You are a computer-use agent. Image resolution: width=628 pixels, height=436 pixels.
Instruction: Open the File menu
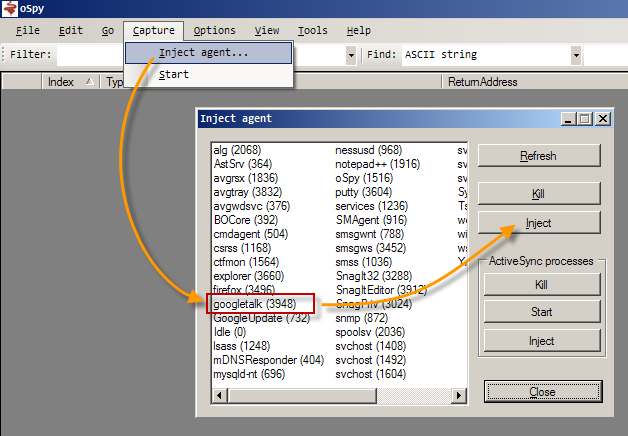point(28,31)
